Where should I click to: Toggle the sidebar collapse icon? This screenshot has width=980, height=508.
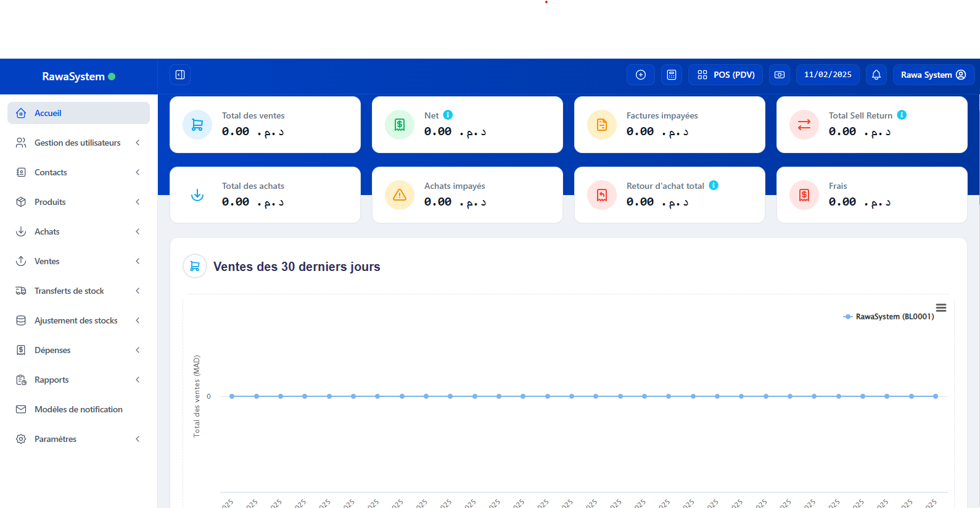coord(180,75)
